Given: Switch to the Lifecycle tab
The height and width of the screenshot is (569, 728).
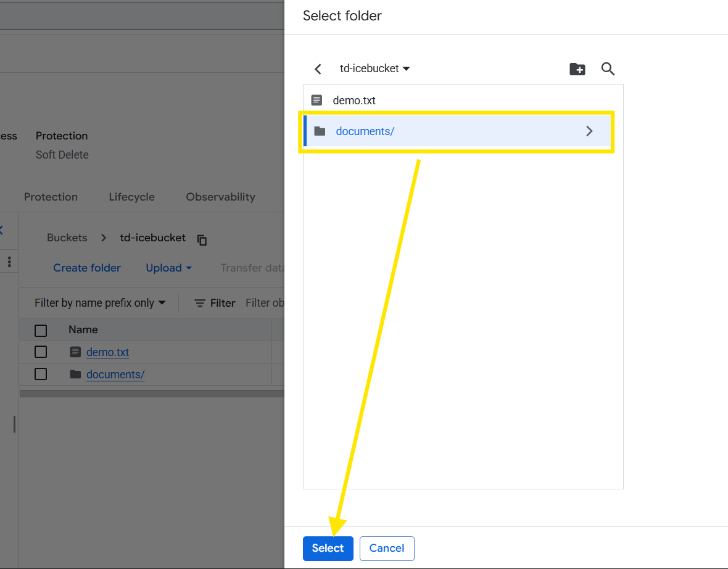Looking at the screenshot, I should (x=131, y=197).
